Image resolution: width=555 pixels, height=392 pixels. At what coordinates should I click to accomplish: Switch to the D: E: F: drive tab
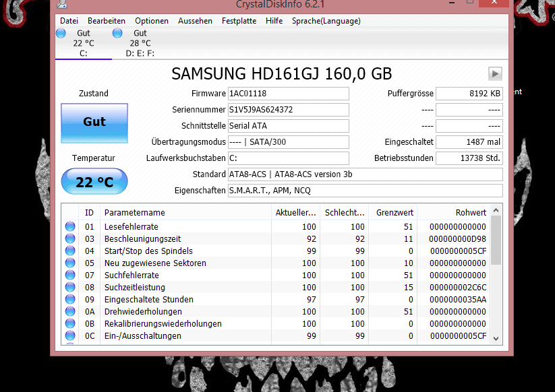tap(140, 43)
